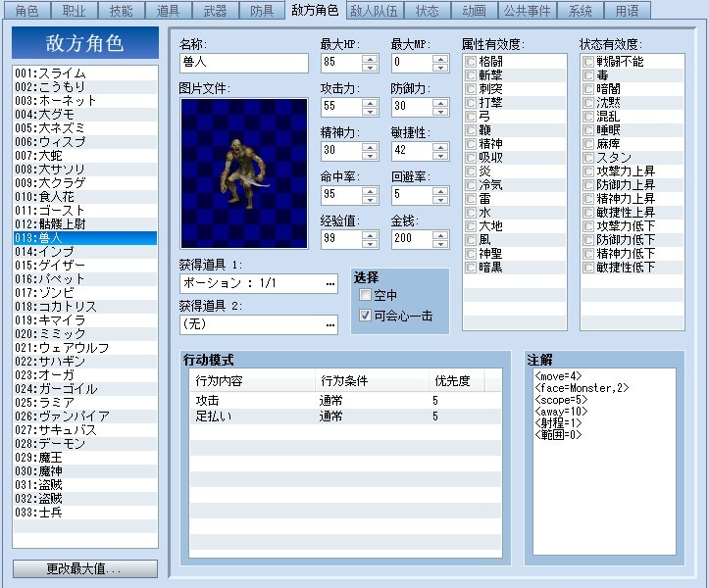
Task: Increase 命中率 with up arrow
Action: pos(370,191)
